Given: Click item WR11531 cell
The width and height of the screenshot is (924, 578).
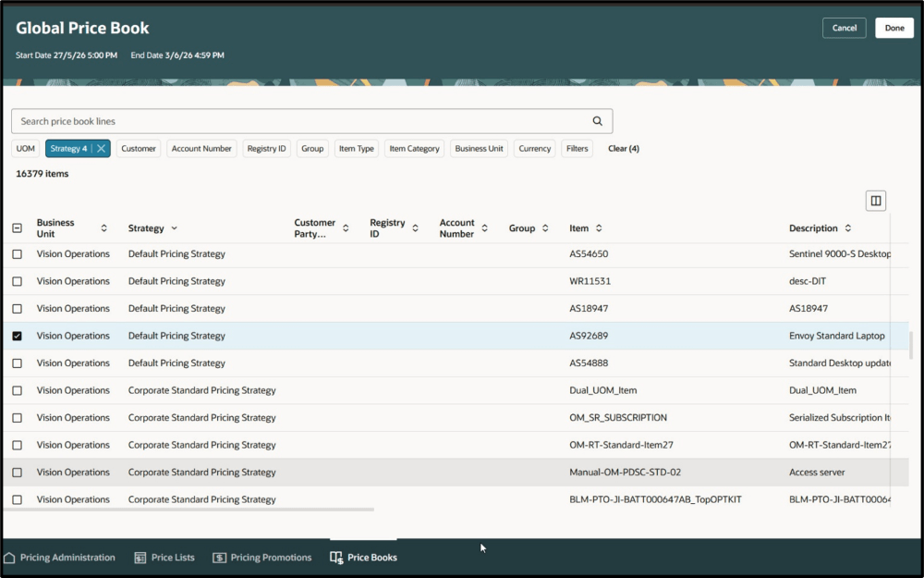Looking at the screenshot, I should (x=590, y=281).
